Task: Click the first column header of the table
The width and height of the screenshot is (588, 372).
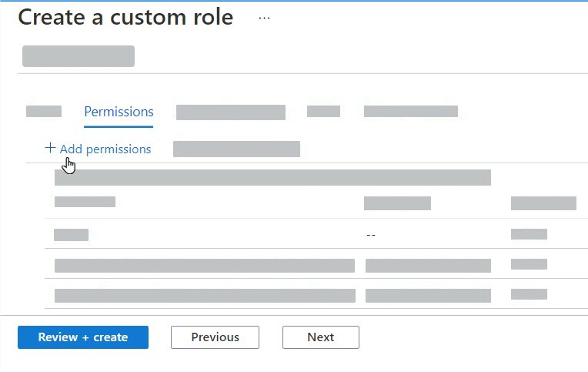Action: 85,202
